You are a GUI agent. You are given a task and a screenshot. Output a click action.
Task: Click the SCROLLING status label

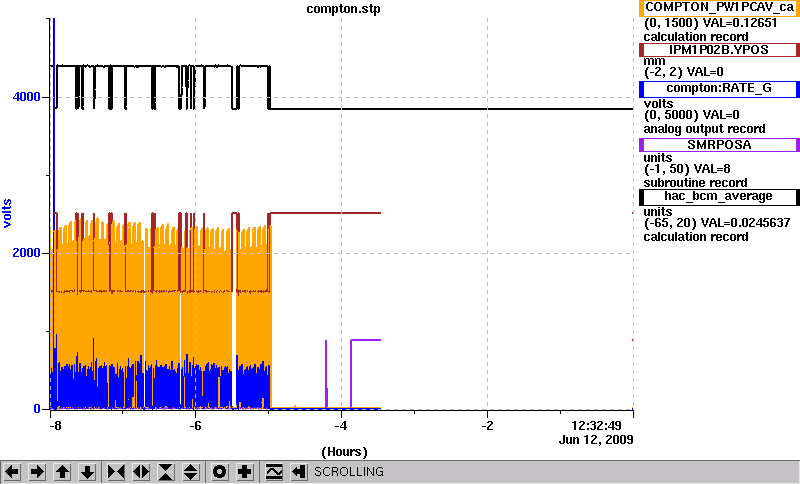(349, 472)
